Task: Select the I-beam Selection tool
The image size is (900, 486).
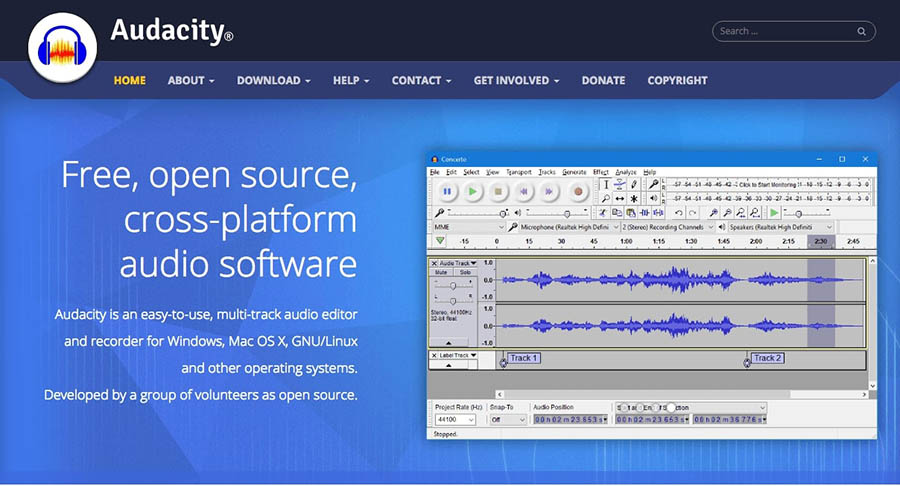Action: click(x=606, y=184)
